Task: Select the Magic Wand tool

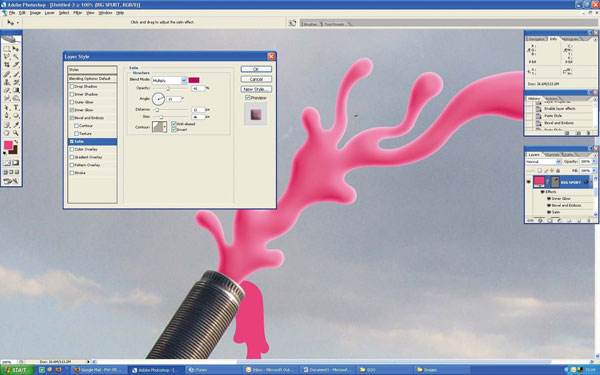Action: pyautogui.click(x=16, y=57)
